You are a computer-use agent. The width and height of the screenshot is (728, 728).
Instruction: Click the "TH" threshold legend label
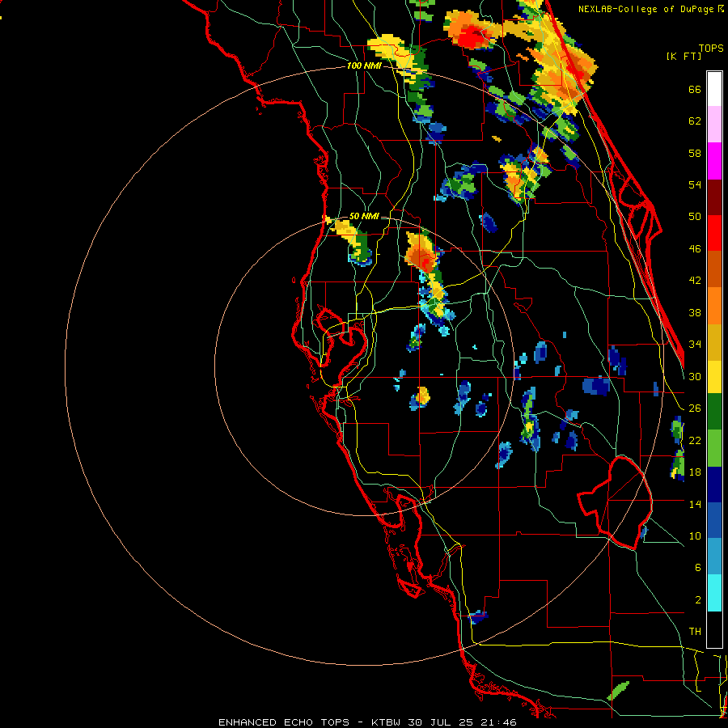pos(695,632)
